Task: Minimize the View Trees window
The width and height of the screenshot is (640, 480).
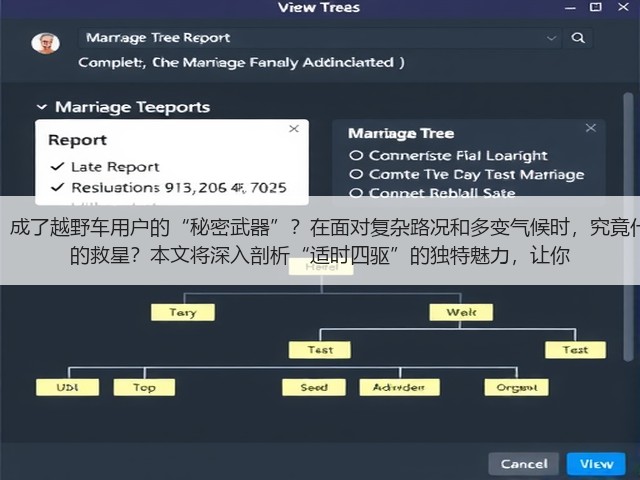Action: [570, 8]
